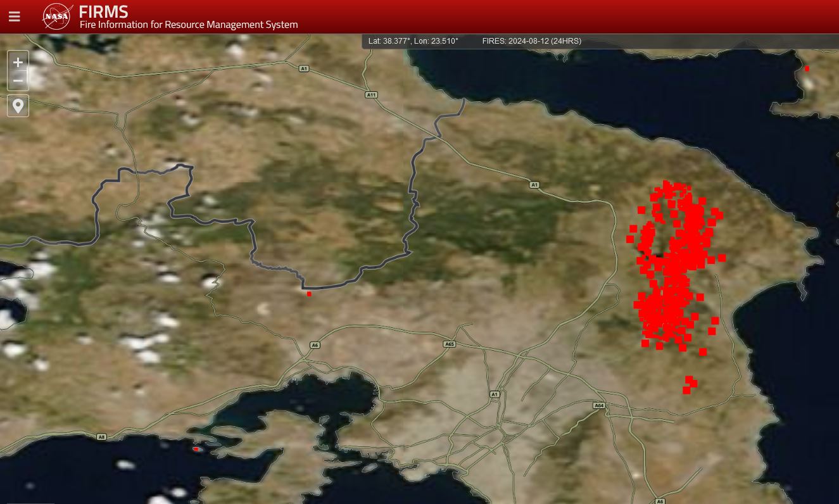This screenshot has width=839, height=504.
Task: Click the A11 highway label
Action: click(371, 95)
